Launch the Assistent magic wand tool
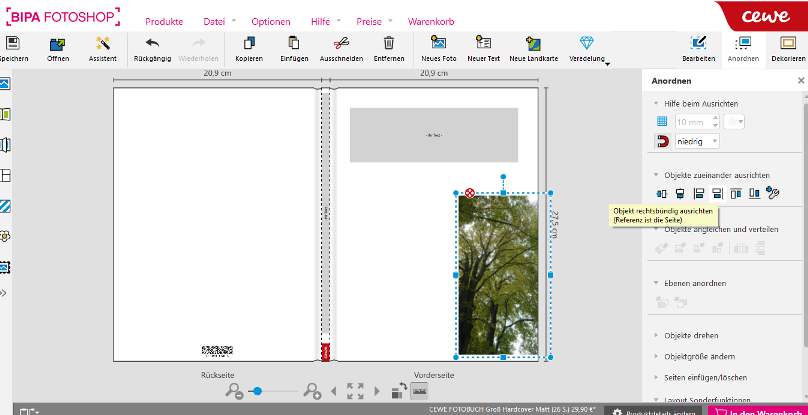The image size is (808, 415). 103,43
